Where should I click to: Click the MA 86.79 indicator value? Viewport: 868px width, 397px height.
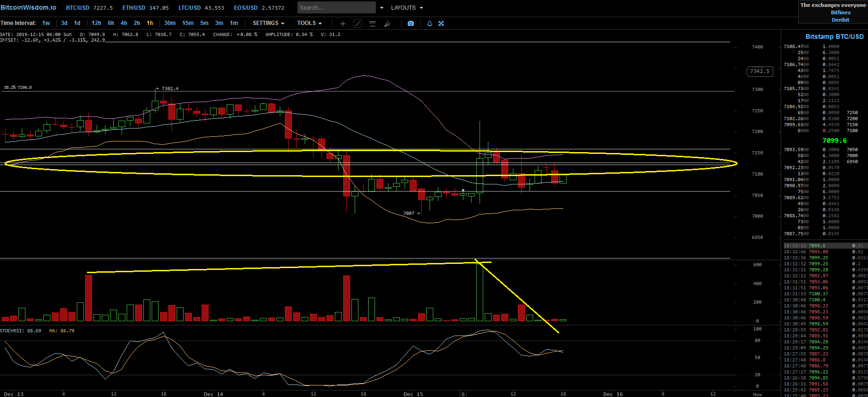62,331
